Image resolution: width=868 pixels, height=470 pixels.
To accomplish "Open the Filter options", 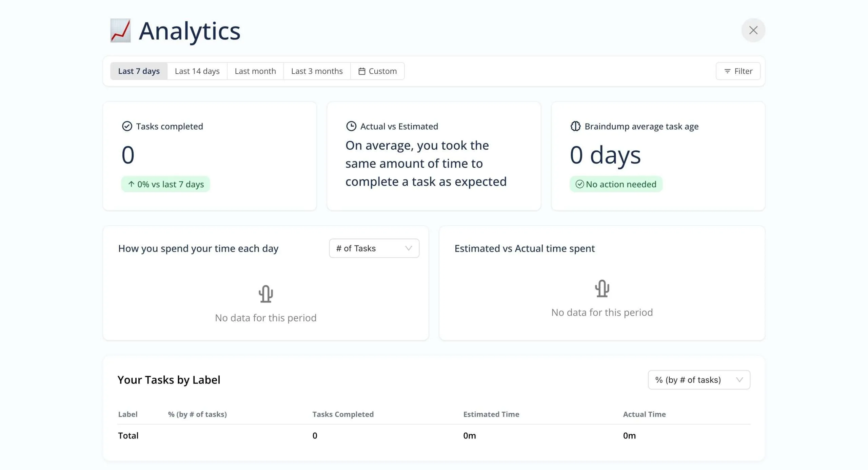I will [738, 71].
